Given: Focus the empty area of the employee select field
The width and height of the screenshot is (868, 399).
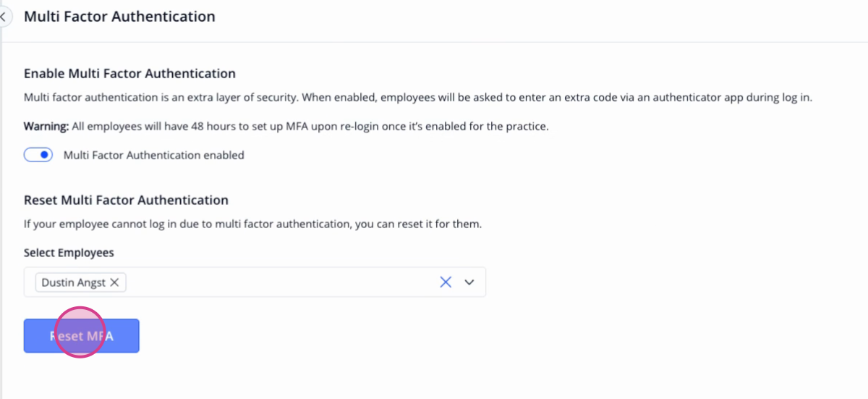Looking at the screenshot, I should point(282,282).
